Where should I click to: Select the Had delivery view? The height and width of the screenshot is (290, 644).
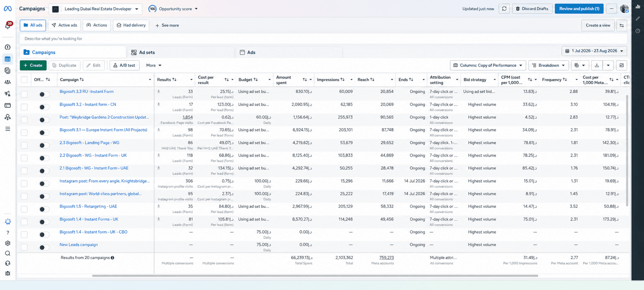[x=131, y=25]
